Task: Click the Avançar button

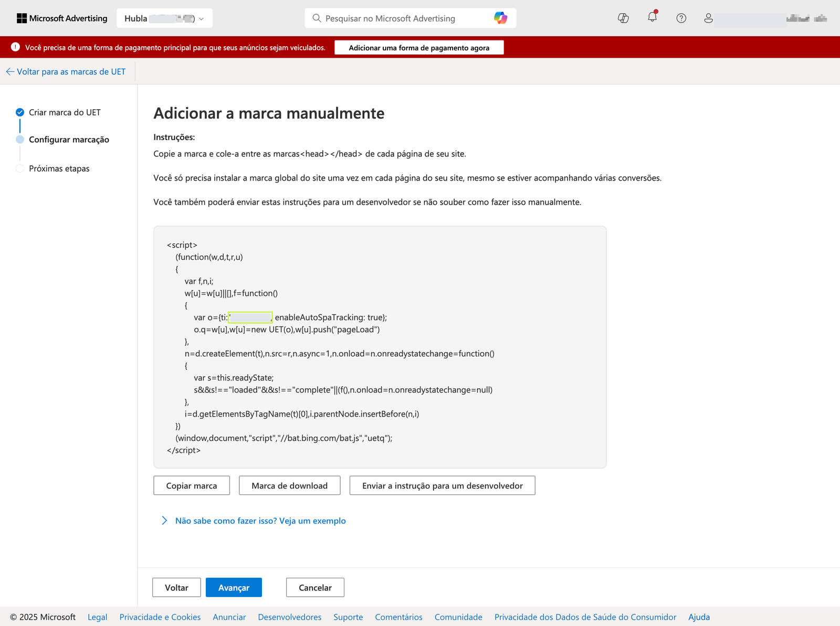Action: click(x=234, y=588)
